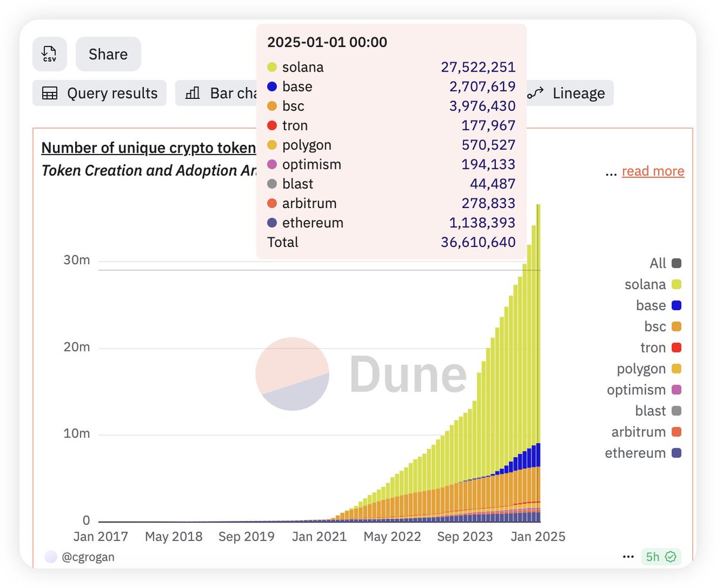
Task: Click the Lineage path icon
Action: click(536, 93)
